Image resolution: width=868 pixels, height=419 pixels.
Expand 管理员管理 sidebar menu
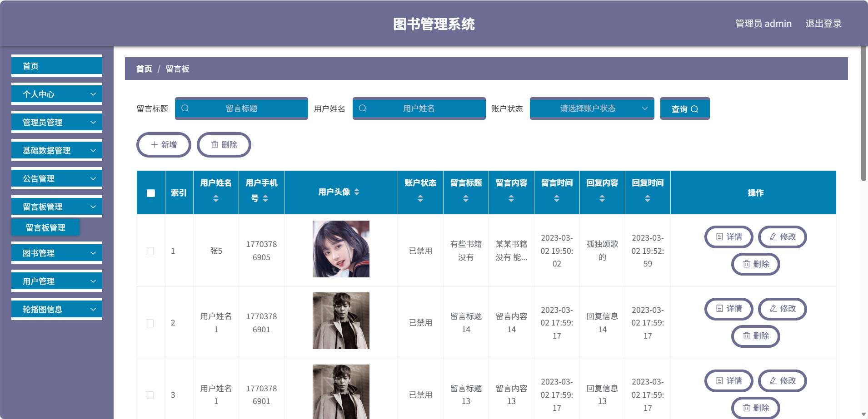57,122
